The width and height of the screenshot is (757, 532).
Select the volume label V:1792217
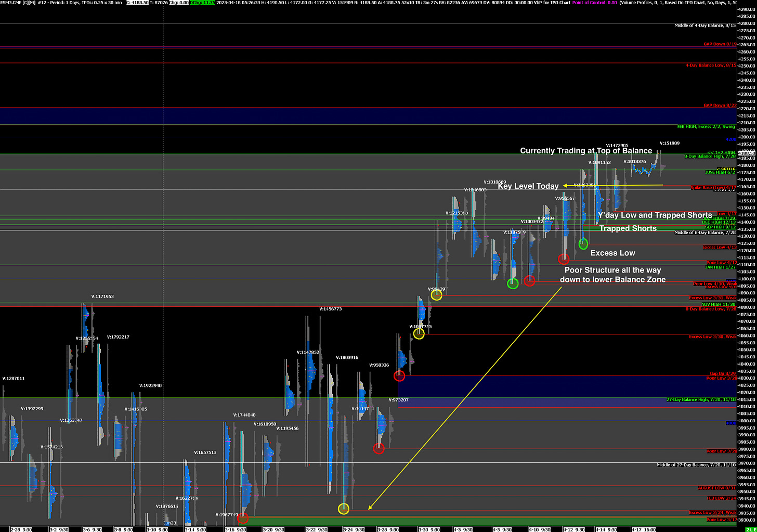118,338
